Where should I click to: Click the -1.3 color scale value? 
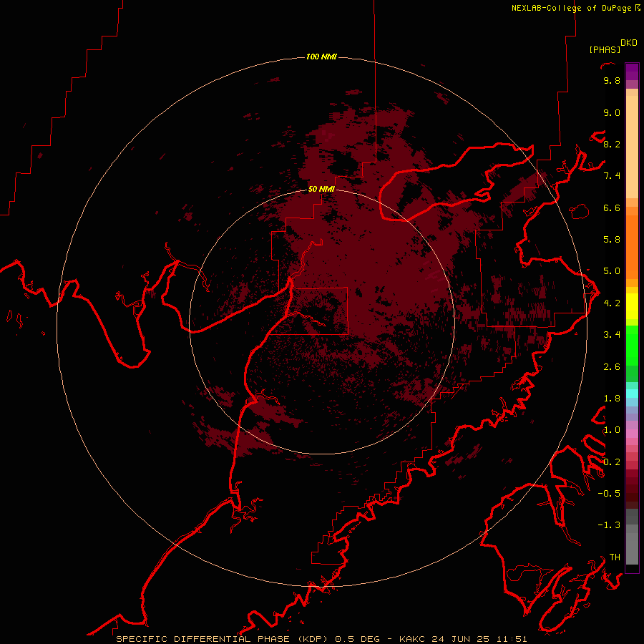(609, 525)
